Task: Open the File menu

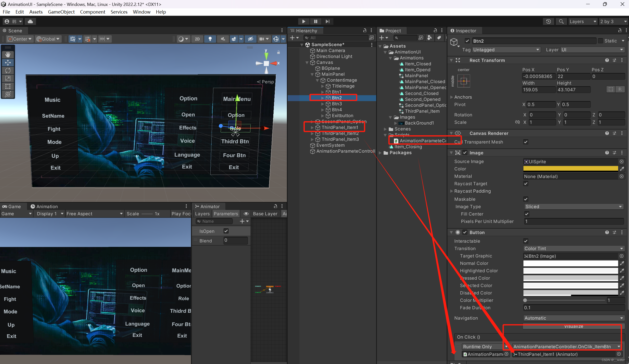Action: pyautogui.click(x=6, y=12)
